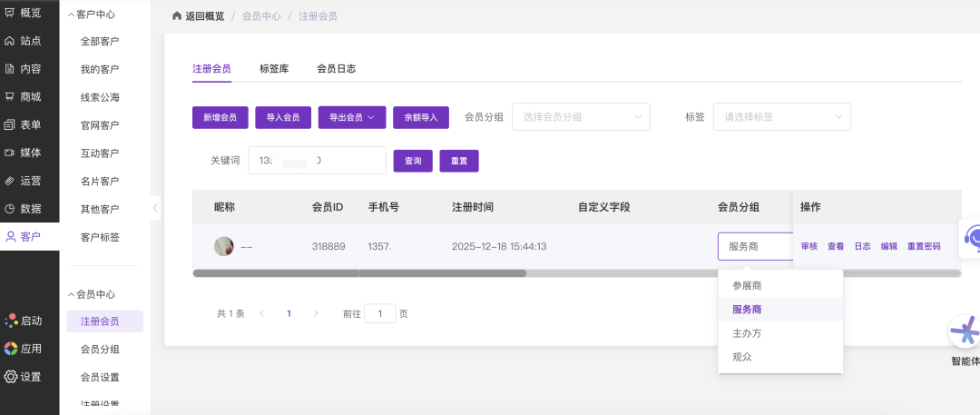Click the 新增会员 button
This screenshot has width=980, height=415.
point(220,117)
